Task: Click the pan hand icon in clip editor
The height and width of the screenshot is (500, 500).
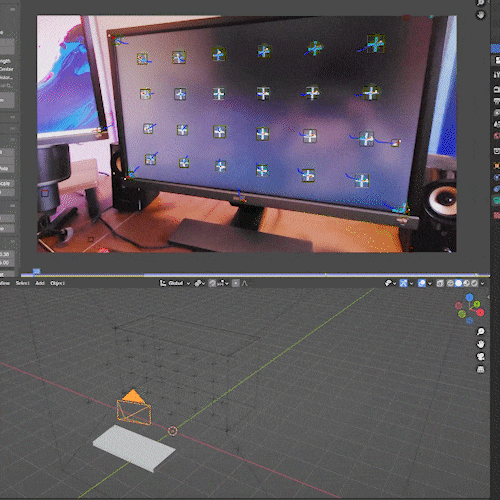Action: click(x=480, y=15)
